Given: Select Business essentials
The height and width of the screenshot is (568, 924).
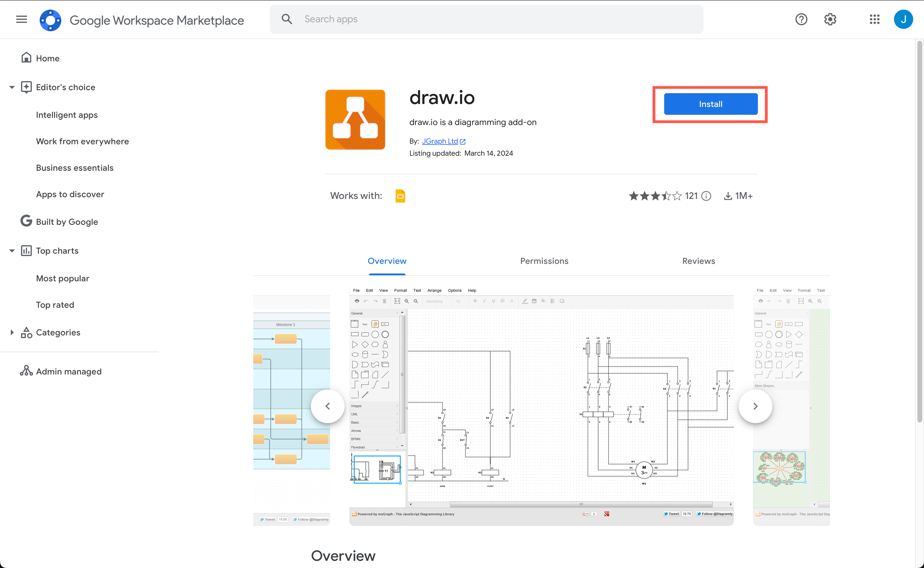Looking at the screenshot, I should point(75,168).
